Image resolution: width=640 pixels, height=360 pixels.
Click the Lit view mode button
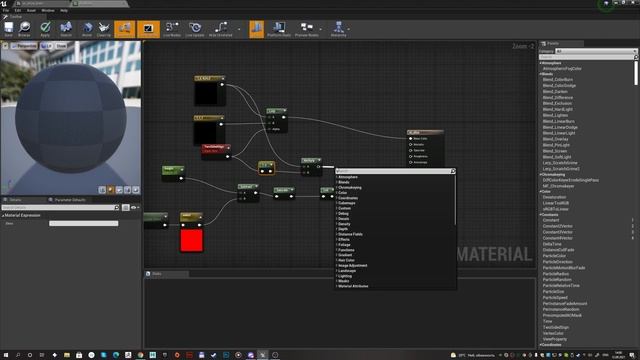(x=46, y=46)
